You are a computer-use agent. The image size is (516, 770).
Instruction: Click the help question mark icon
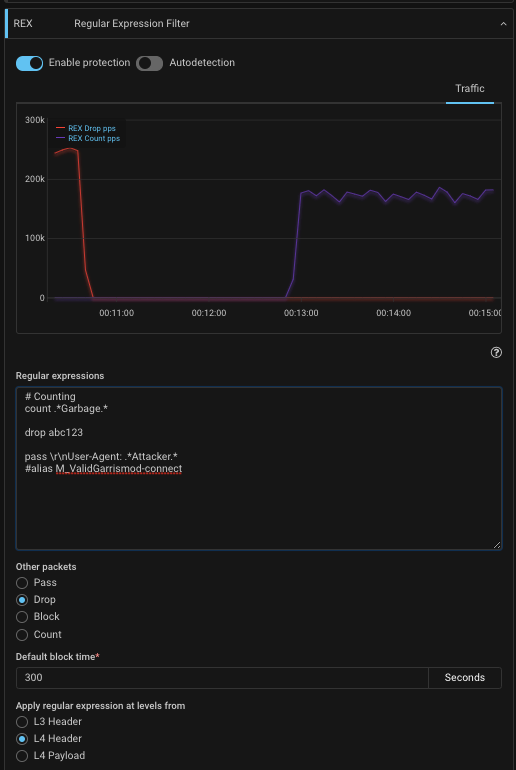pyautogui.click(x=496, y=352)
